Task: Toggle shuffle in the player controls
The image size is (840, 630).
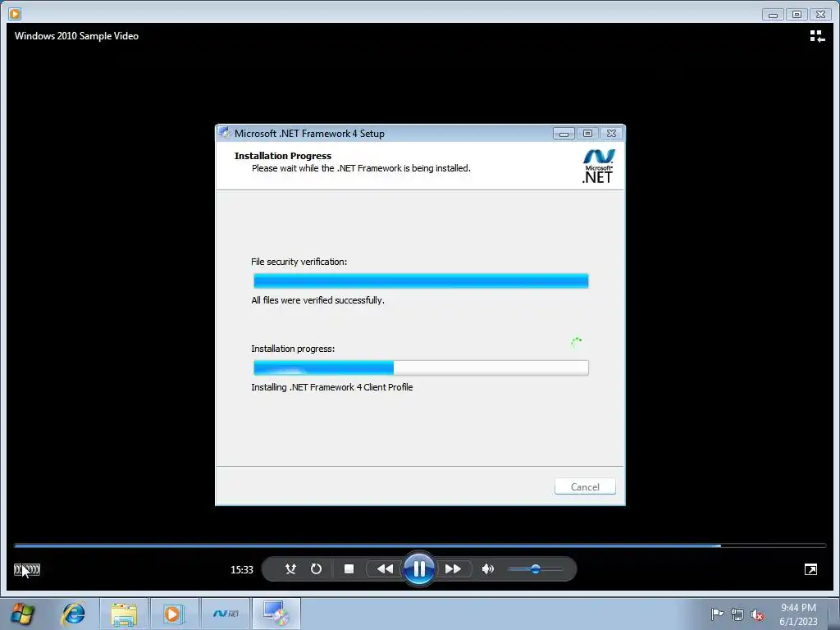Action: click(x=290, y=569)
